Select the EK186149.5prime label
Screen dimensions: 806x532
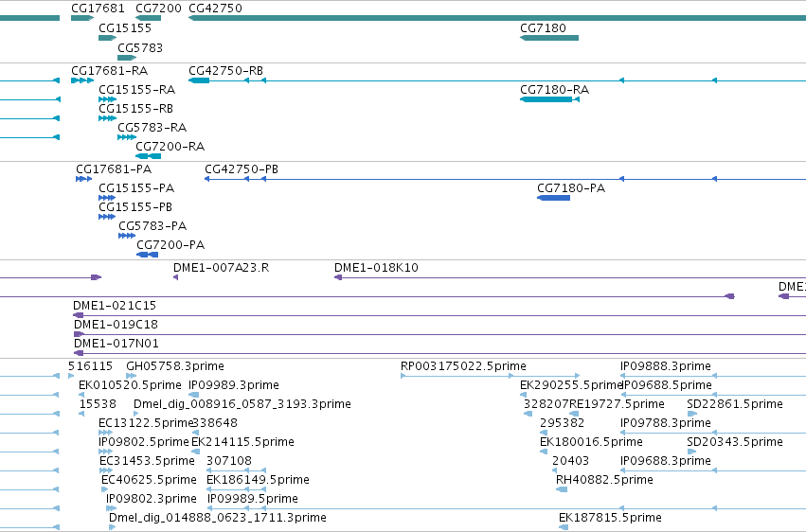[258, 480]
